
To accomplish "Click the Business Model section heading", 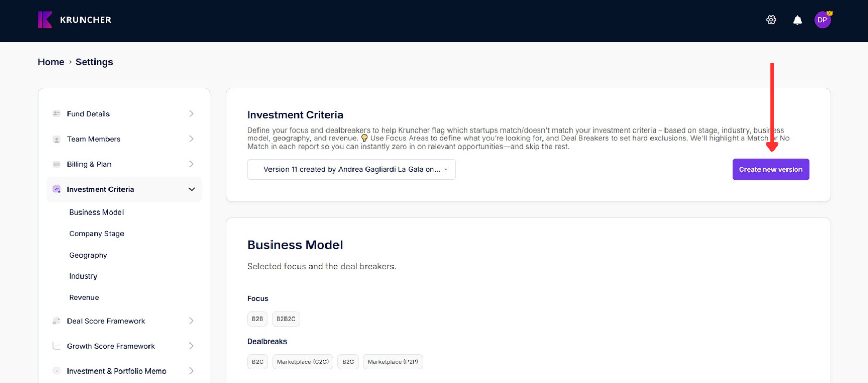I will (295, 245).
